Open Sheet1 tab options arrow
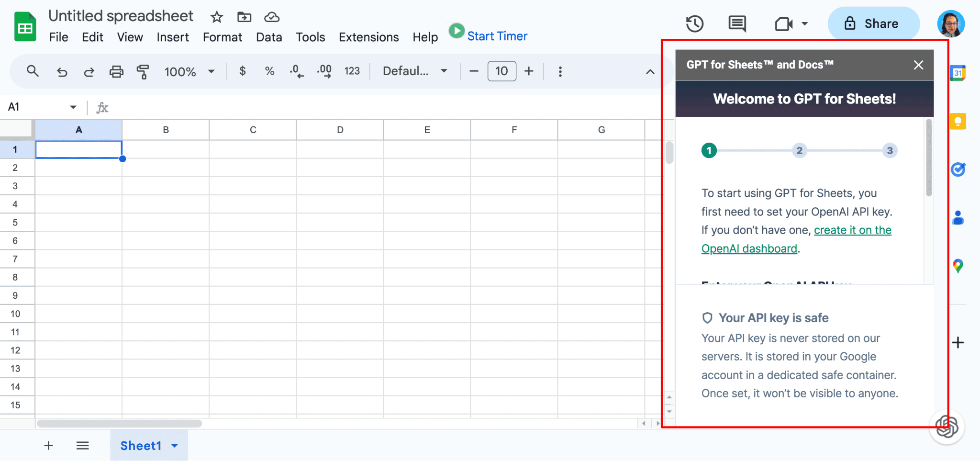Viewport: 980px width, 461px height. point(175,446)
